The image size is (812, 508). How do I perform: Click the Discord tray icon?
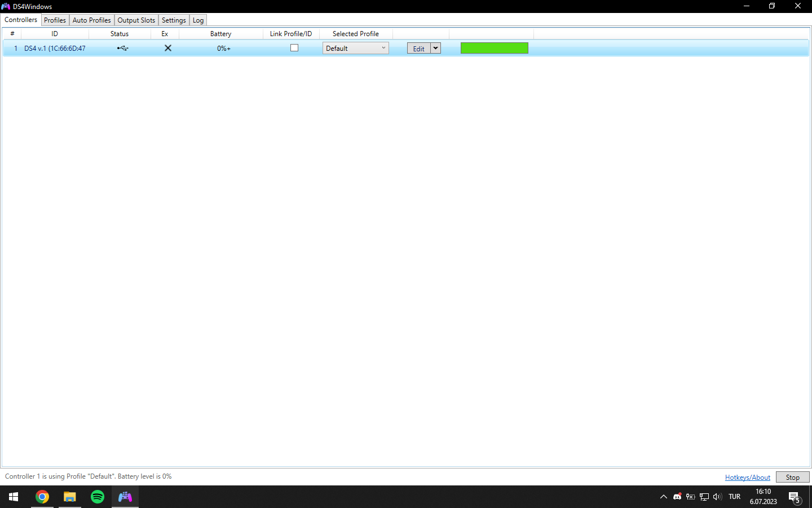[677, 497]
